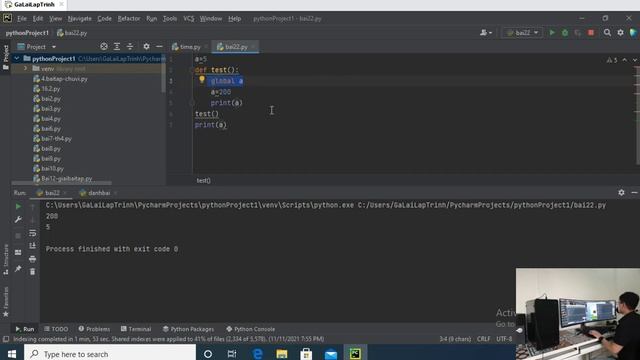This screenshot has width=640, height=360.
Task: Collapse all nodes in Project panel
Action: pos(130,47)
